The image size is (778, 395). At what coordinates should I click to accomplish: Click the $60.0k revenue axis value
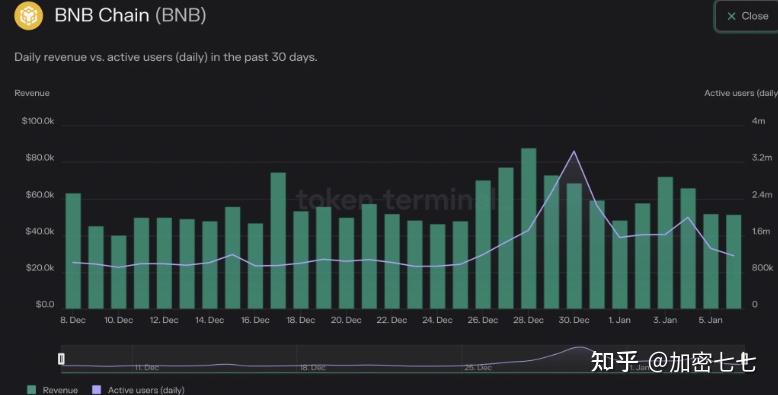point(40,195)
